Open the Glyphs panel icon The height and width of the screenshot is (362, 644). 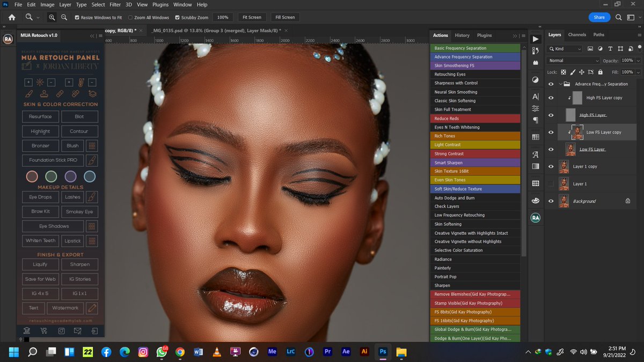point(535,154)
